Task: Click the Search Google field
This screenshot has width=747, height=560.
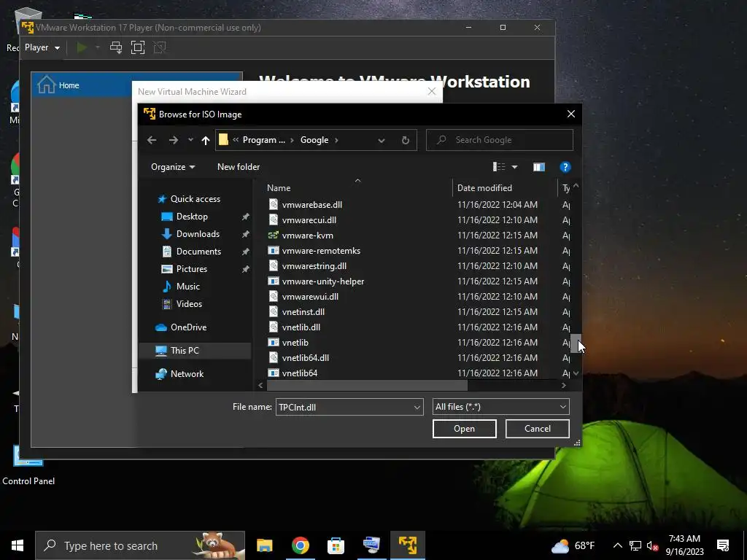Action: 499,140
